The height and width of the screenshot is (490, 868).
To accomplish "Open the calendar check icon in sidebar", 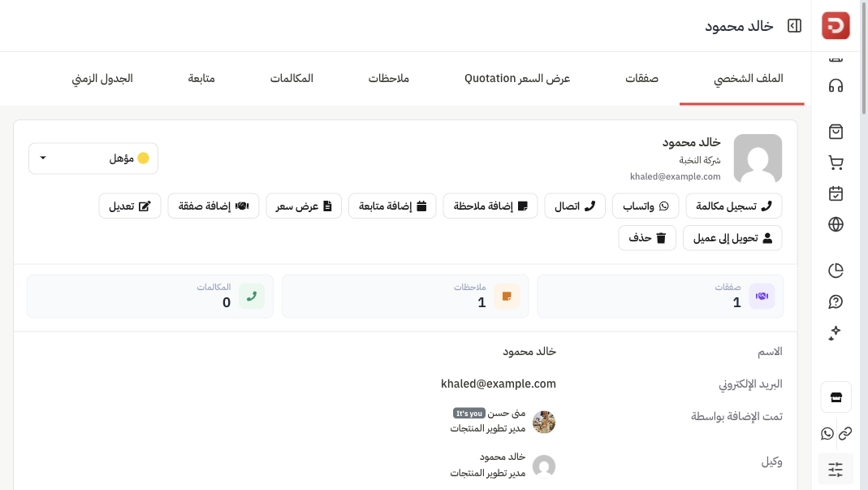I will pyautogui.click(x=836, y=193).
